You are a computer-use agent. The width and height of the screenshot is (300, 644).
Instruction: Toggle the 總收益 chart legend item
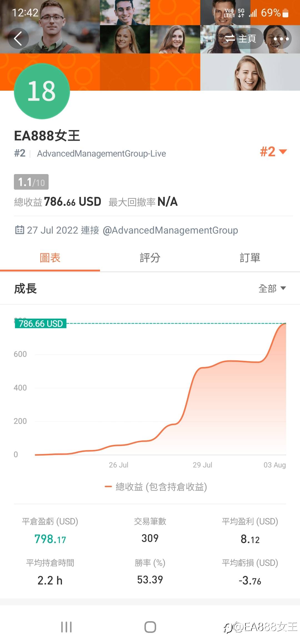click(156, 487)
